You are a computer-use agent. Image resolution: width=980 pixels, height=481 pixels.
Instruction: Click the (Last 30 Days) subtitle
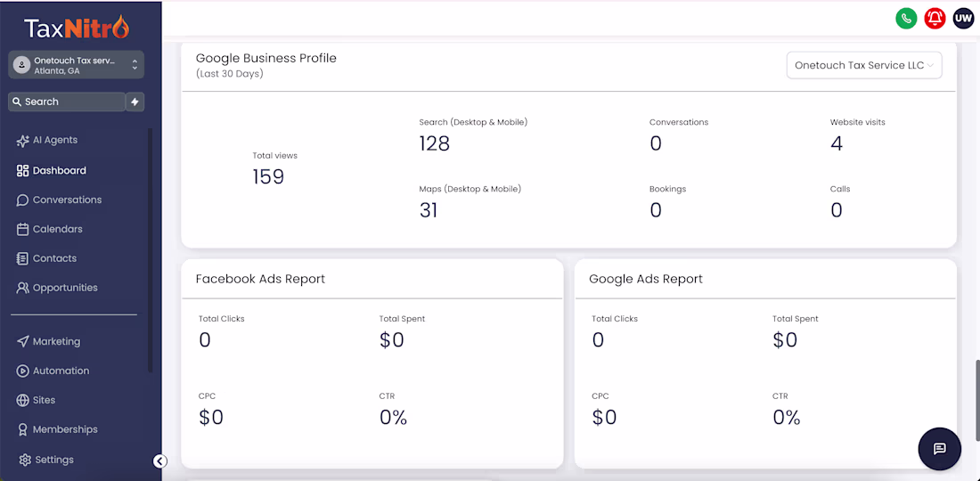point(229,74)
